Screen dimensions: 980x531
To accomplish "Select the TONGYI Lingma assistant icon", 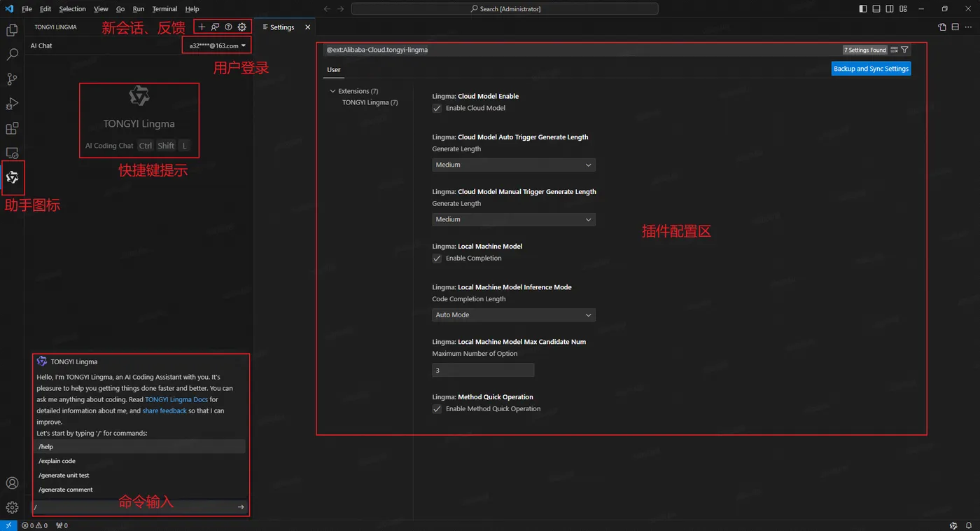I will tap(12, 178).
